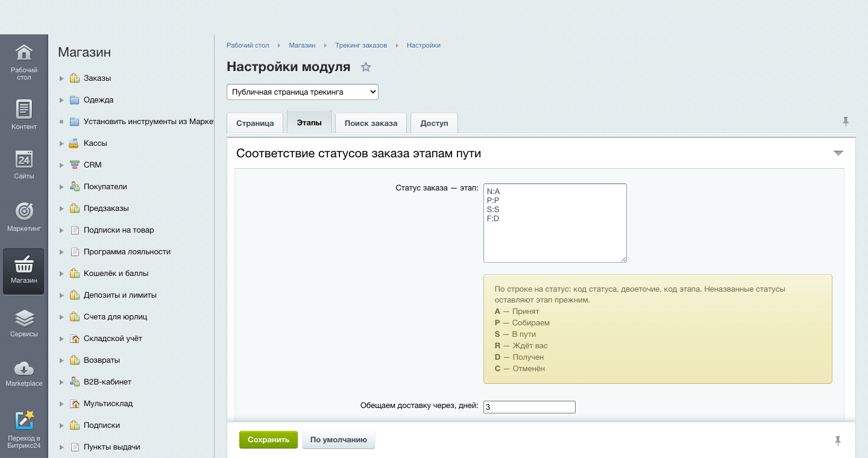Viewport: 868px width, 458px height.
Task: Open the Покупатели menu item
Action: click(105, 187)
